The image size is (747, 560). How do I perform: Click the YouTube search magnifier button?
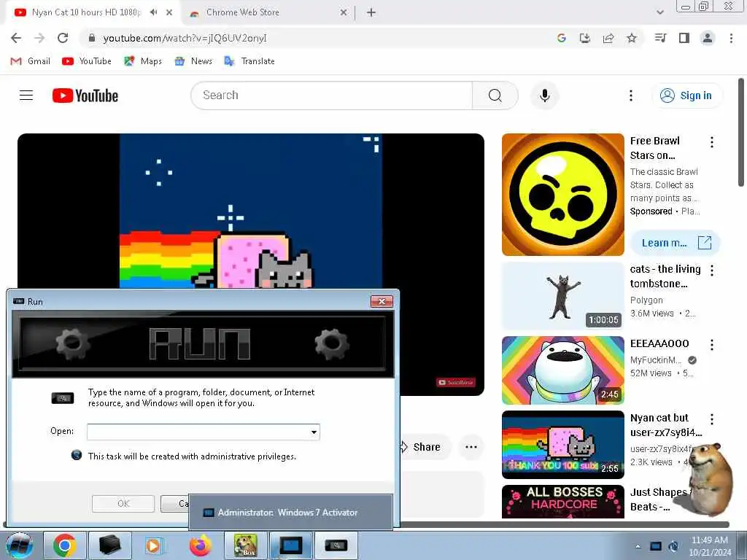495,96
